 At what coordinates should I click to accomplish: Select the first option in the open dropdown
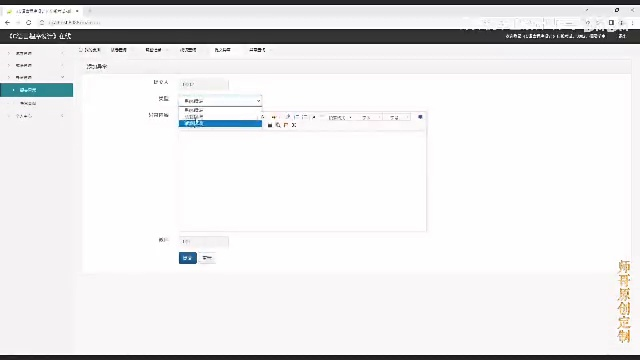pyautogui.click(x=220, y=110)
